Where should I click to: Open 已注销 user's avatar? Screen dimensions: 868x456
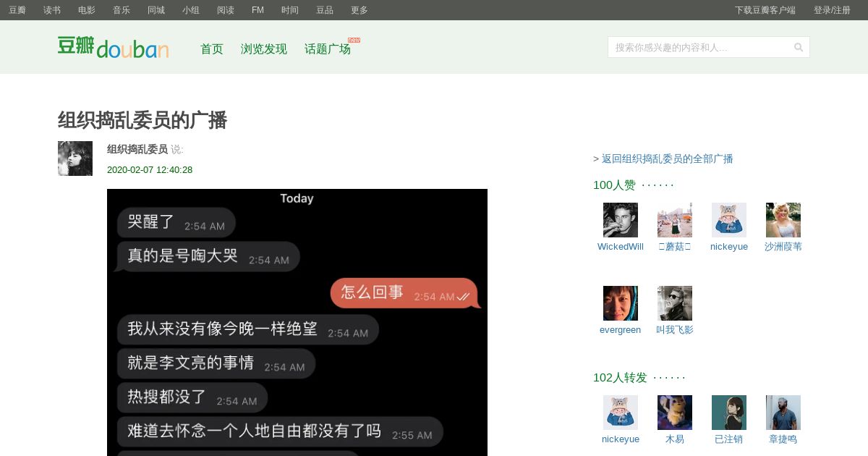(x=729, y=413)
